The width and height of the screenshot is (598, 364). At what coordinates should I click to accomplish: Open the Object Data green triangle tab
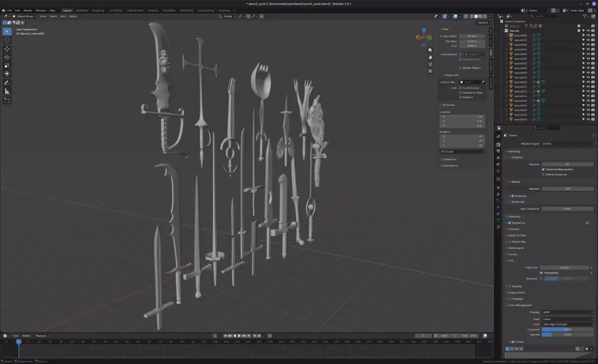[498, 220]
